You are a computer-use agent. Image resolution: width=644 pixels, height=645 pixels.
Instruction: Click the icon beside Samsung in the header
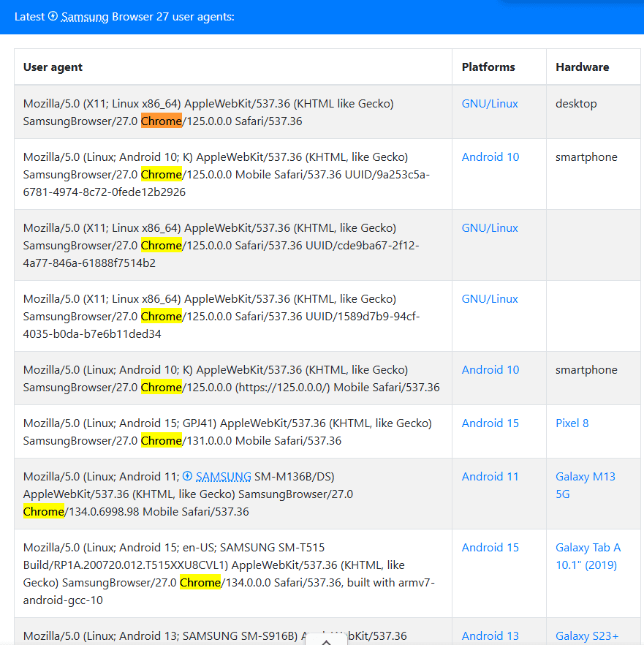pos(53,16)
